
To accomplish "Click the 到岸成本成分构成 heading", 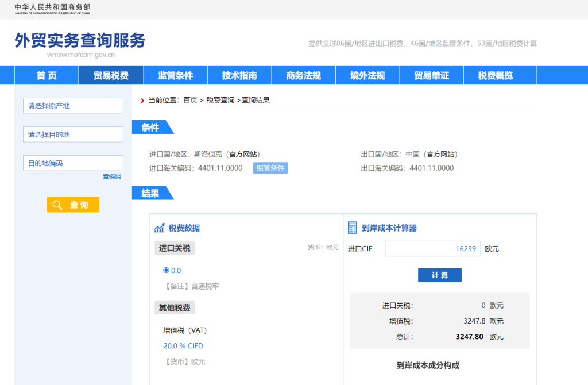I will point(428,365).
